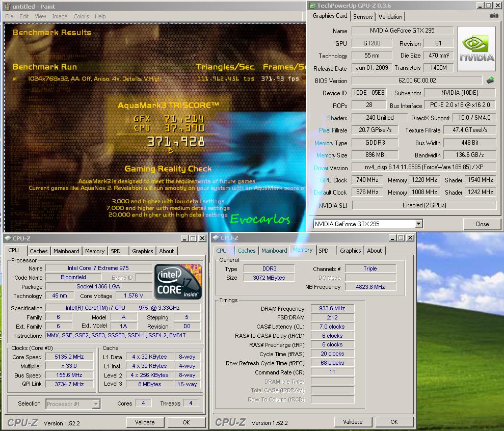Click the NB Frequency value 4823.8 MHz
This screenshot has width=504, height=431.
coord(370,287)
